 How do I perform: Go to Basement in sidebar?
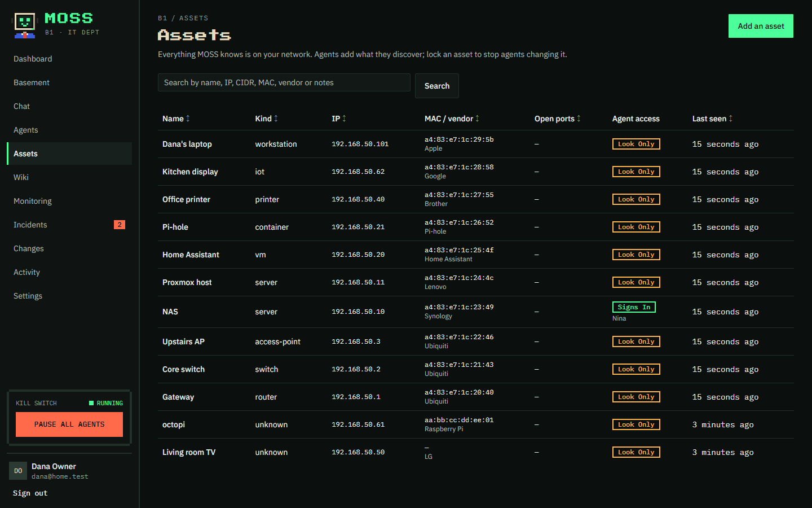point(69,82)
